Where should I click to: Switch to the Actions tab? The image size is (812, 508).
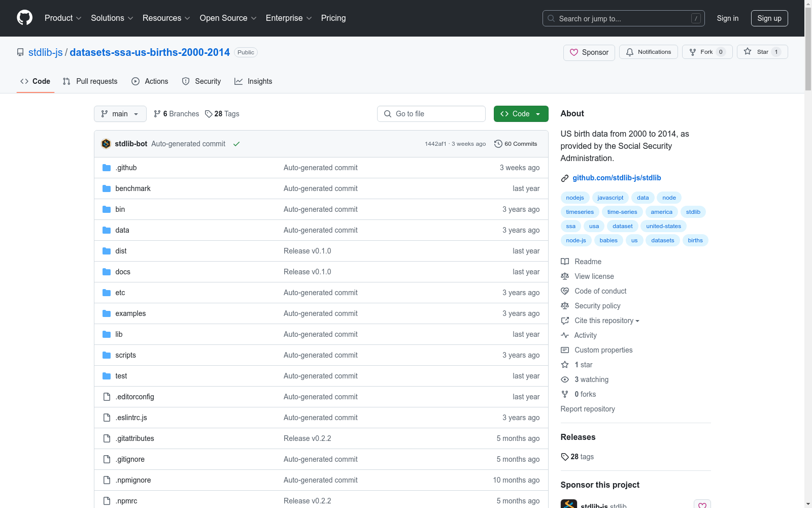[150, 81]
